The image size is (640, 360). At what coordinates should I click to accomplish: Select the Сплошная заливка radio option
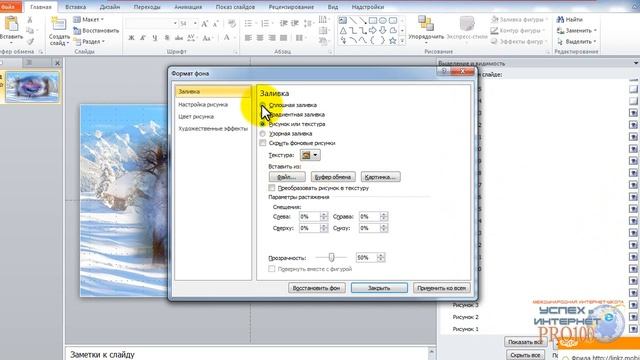[x=263, y=105]
